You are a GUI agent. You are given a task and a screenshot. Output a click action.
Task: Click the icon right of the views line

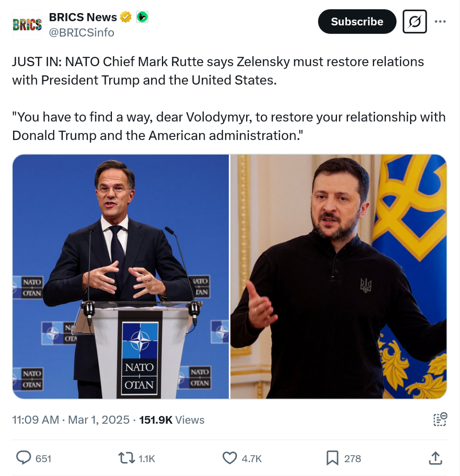(x=440, y=419)
